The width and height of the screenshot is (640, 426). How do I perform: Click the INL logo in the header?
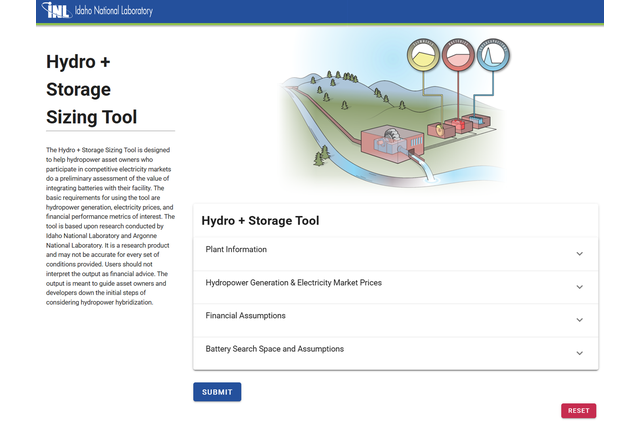pos(57,10)
